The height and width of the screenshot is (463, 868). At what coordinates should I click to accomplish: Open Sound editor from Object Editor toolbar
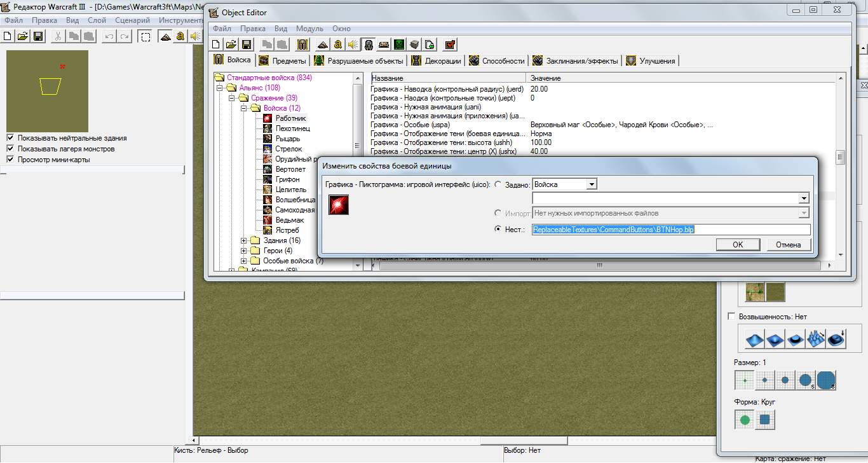353,45
